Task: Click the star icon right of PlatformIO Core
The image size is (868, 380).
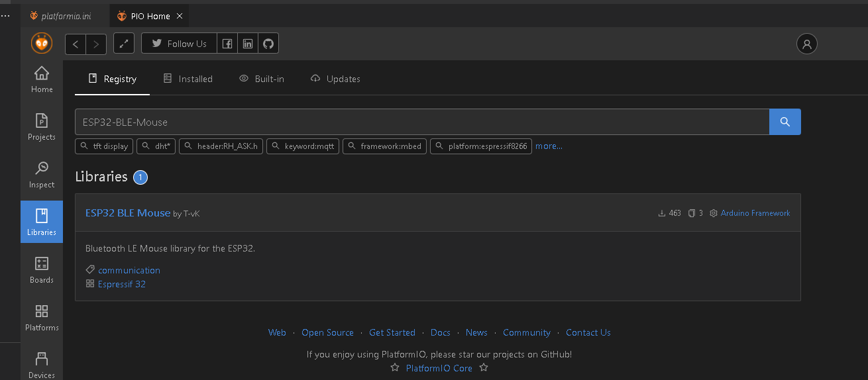Action: (484, 367)
